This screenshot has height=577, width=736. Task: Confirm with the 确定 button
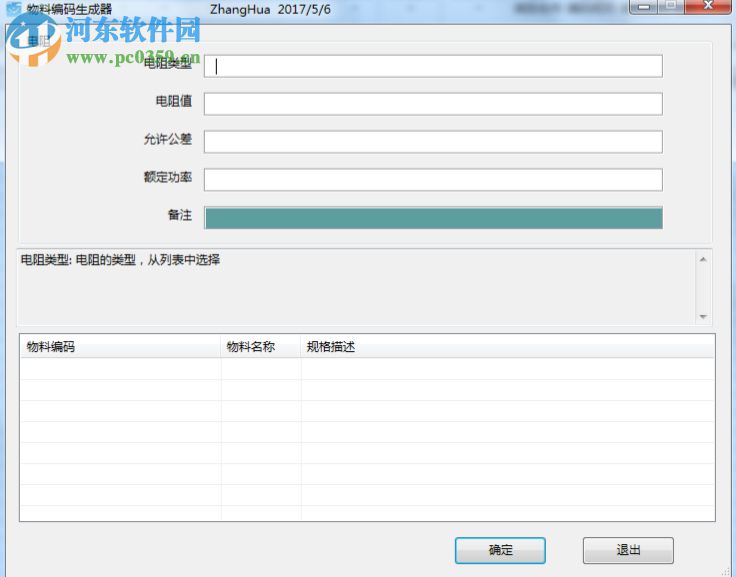click(500, 550)
